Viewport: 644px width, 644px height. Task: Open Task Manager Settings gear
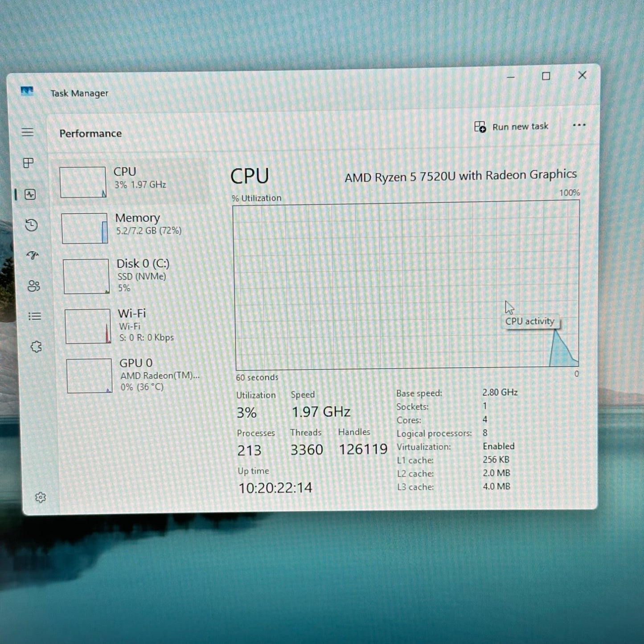click(x=41, y=497)
